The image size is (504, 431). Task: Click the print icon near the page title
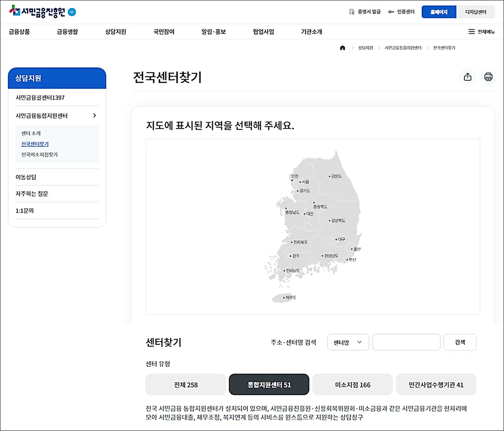pyautogui.click(x=488, y=77)
